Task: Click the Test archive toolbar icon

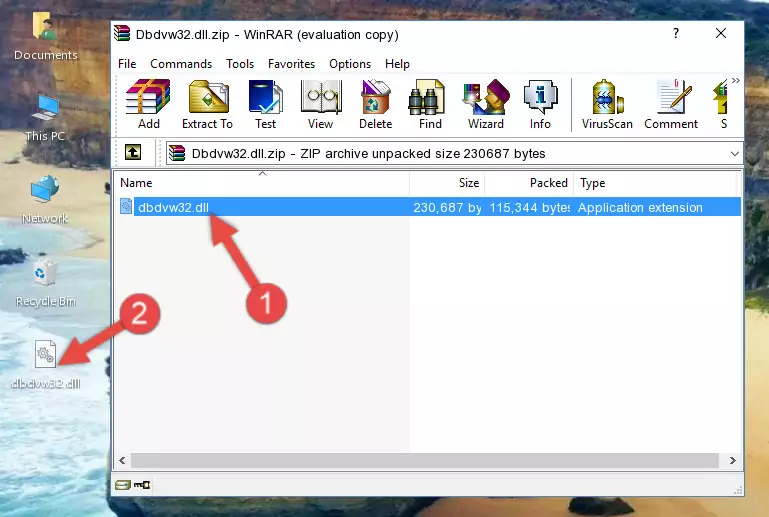Action: pos(265,104)
